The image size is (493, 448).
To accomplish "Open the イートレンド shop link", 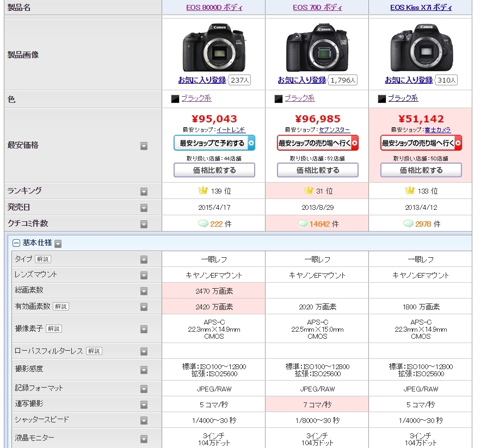I will (231, 130).
